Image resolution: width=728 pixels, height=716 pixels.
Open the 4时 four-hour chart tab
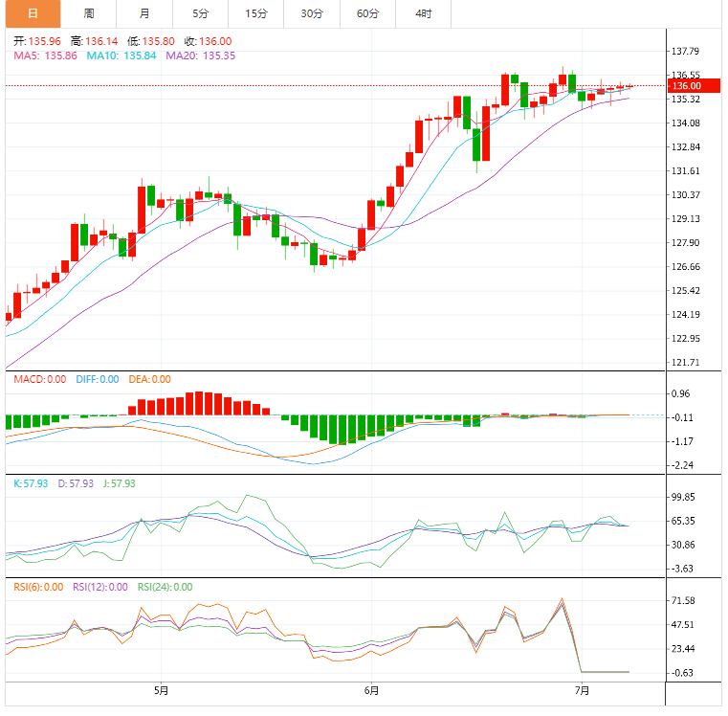coord(423,13)
